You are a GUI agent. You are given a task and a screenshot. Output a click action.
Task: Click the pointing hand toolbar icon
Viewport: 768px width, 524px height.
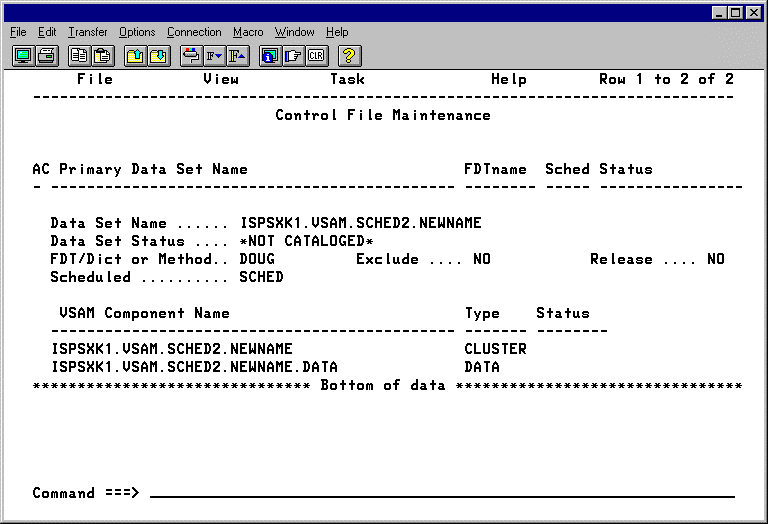coord(293,56)
